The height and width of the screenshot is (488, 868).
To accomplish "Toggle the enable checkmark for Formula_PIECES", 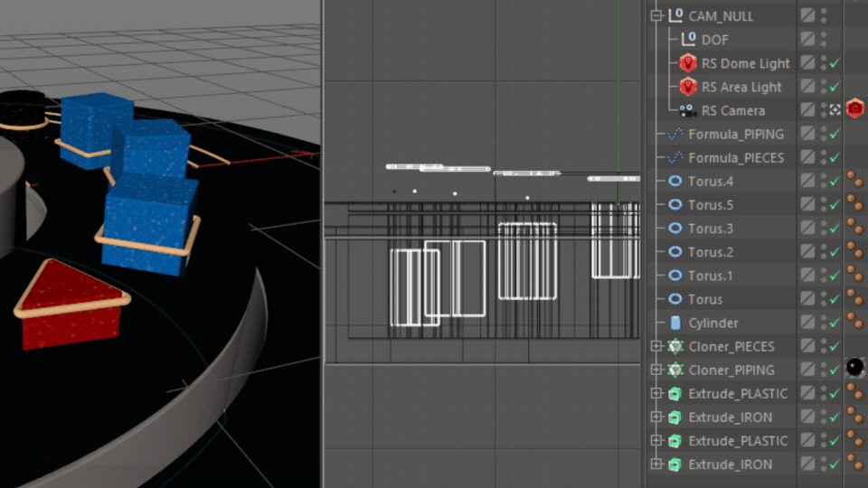I will point(835,158).
